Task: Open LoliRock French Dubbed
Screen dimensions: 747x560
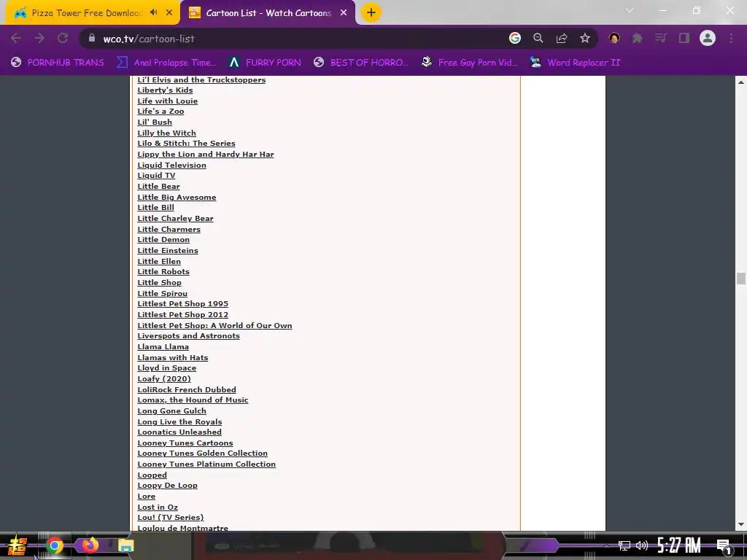Action: click(x=187, y=389)
